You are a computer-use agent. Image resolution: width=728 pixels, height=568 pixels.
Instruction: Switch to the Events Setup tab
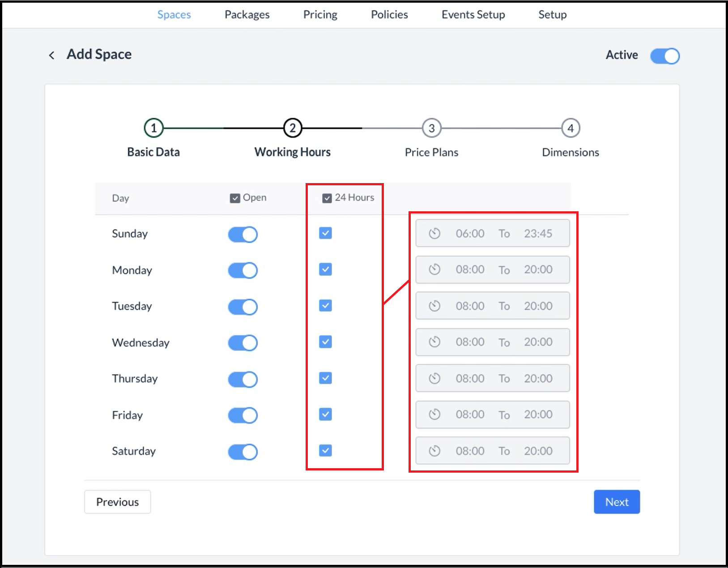pos(473,15)
